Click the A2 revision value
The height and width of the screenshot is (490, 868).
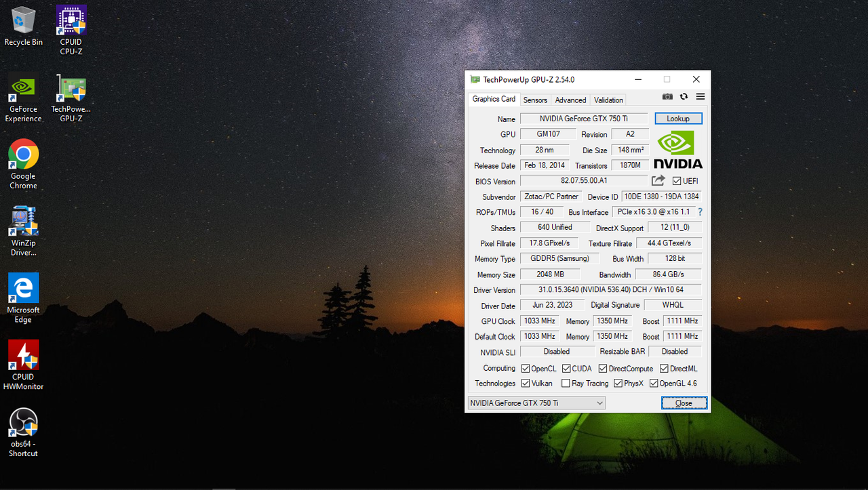tap(630, 134)
